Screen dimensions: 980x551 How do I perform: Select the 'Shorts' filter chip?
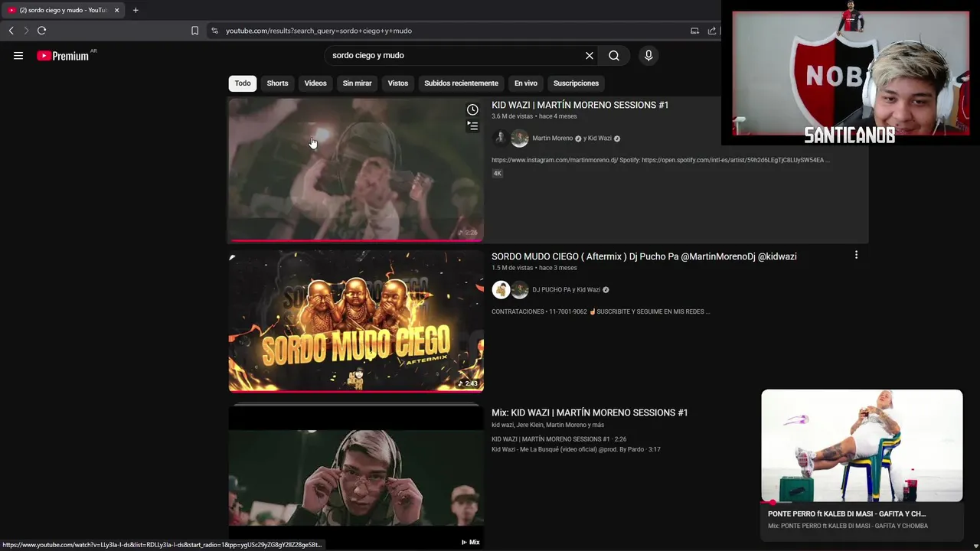tap(277, 83)
